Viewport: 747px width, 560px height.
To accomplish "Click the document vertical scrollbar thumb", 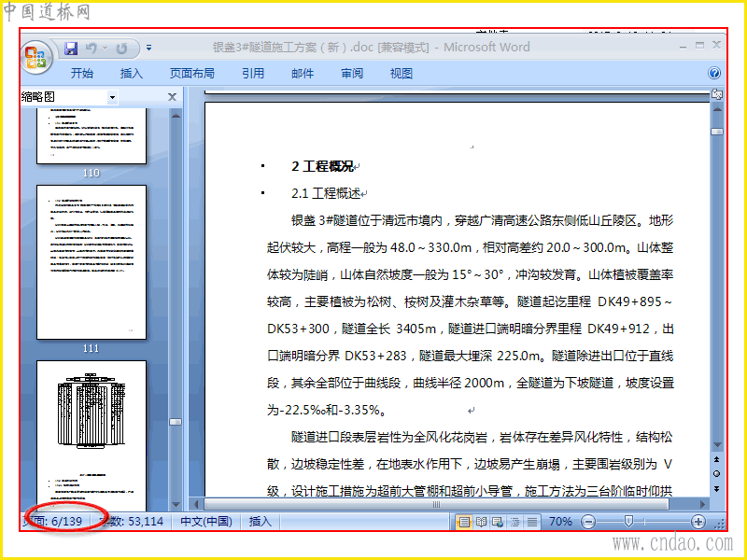I will tap(717, 132).
